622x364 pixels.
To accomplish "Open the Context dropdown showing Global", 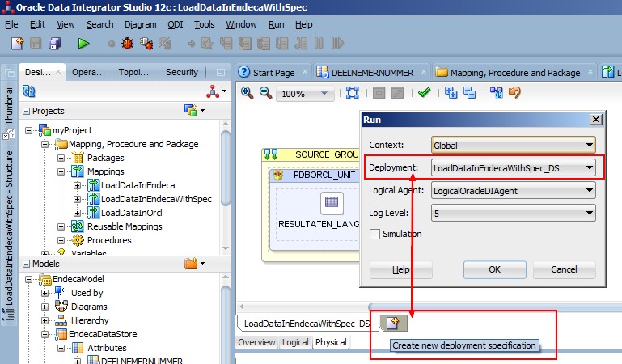I will [514, 146].
